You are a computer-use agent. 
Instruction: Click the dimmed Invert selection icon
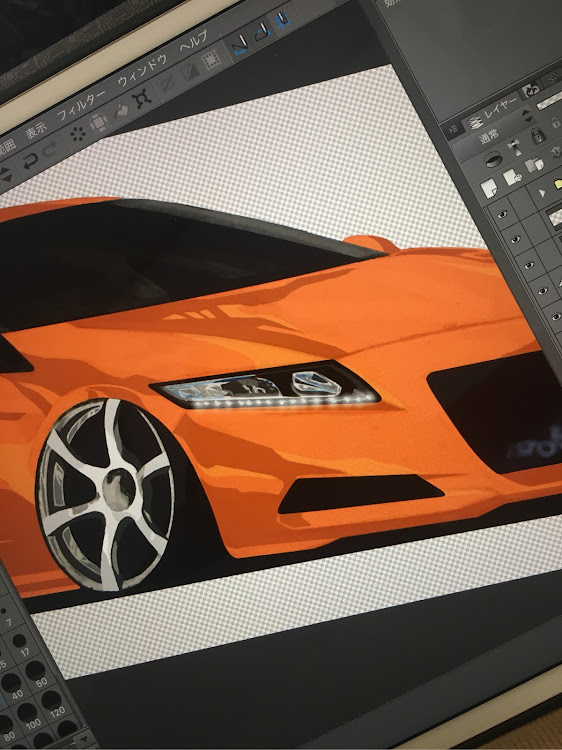tap(190, 72)
